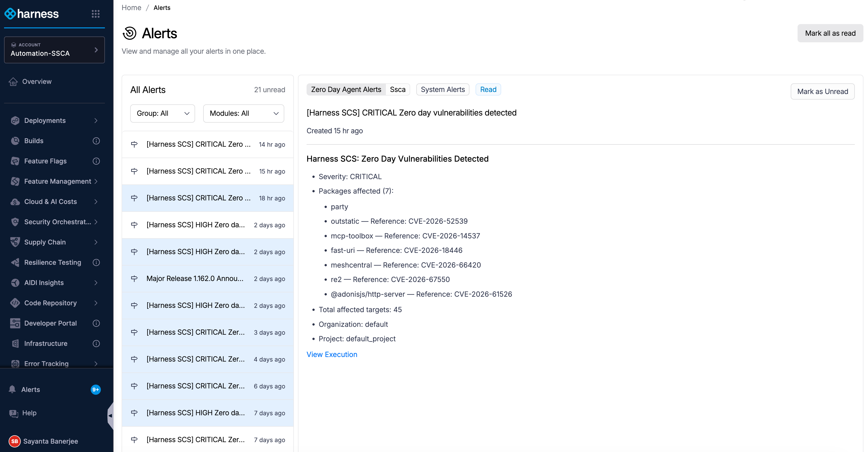The width and height of the screenshot is (868, 452).
Task: Click the Feature Flags info icon
Action: tap(96, 161)
